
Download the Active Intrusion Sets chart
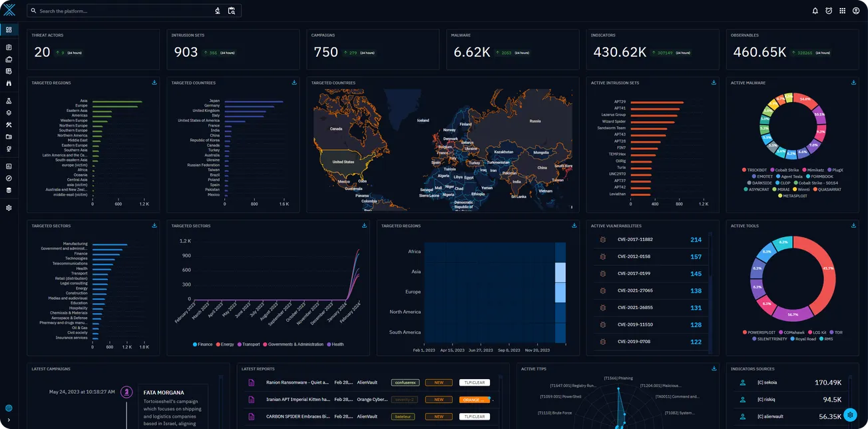[x=714, y=83]
